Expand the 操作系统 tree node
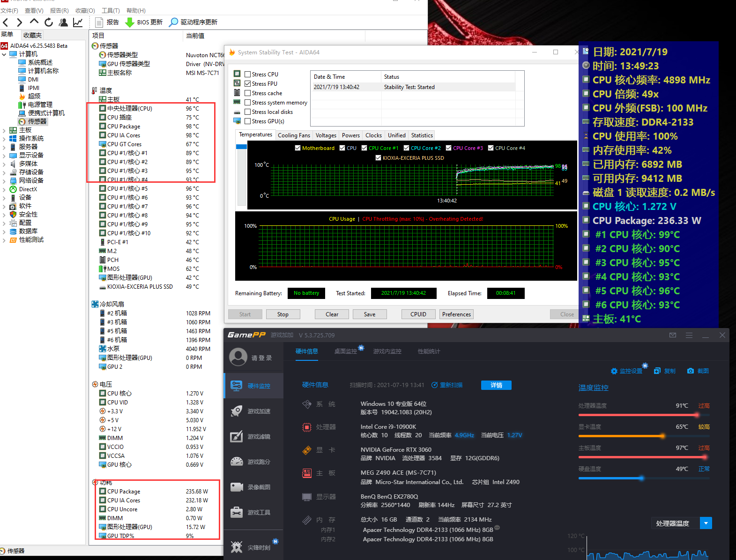 point(4,139)
